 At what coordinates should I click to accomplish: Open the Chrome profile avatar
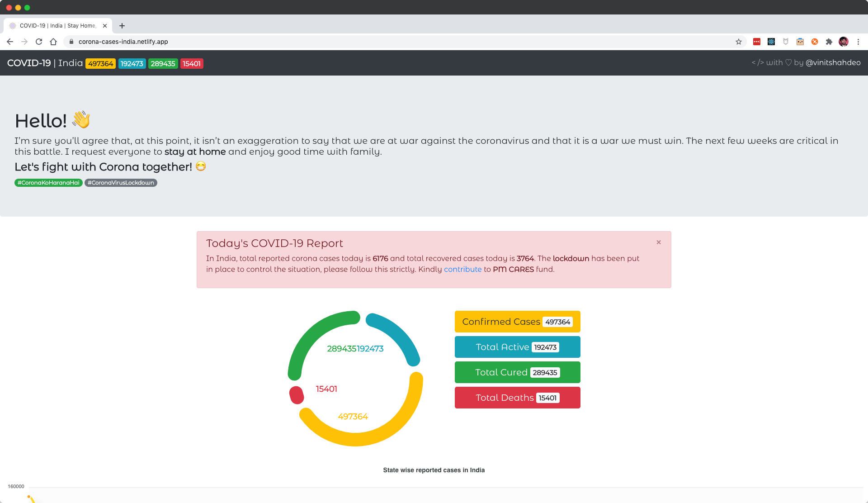(844, 42)
